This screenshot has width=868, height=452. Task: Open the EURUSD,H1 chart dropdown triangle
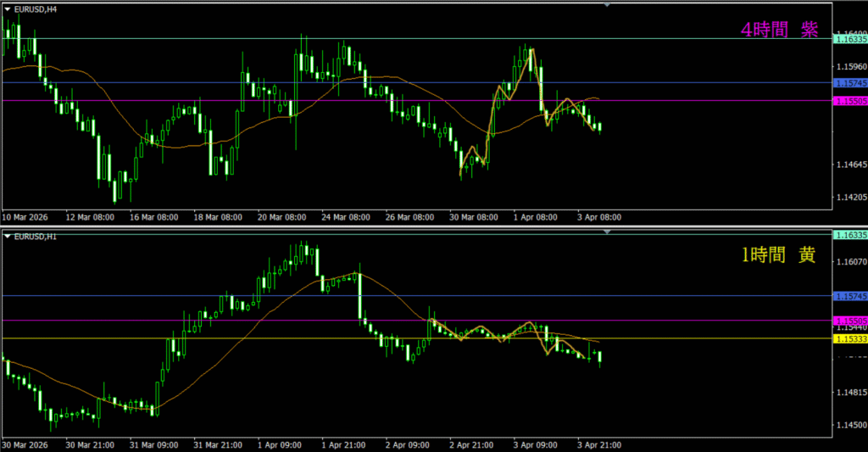click(x=8, y=234)
